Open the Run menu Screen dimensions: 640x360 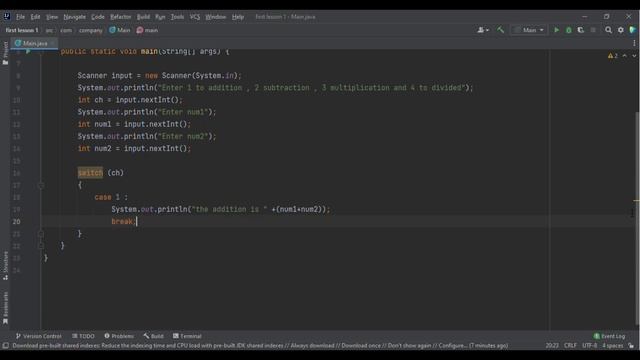click(160, 17)
